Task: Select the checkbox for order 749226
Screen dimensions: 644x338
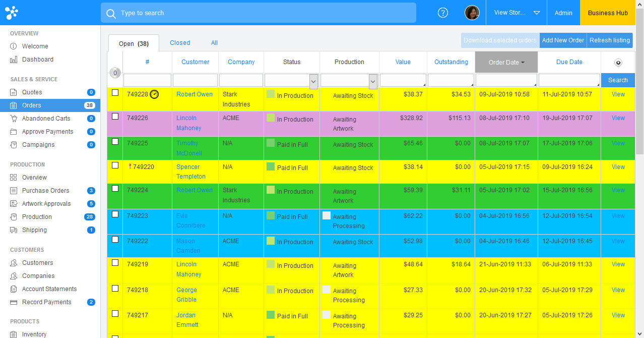Action: pyautogui.click(x=115, y=117)
